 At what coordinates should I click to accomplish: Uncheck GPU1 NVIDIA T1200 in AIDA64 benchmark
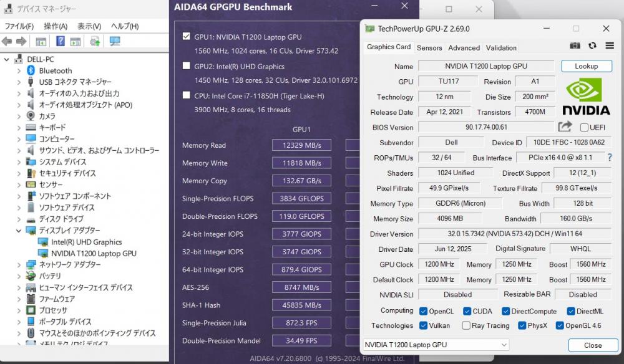point(186,36)
